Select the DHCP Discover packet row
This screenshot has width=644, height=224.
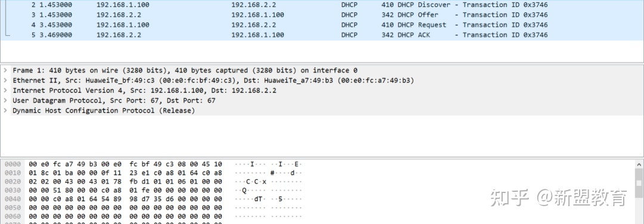(322, 5)
